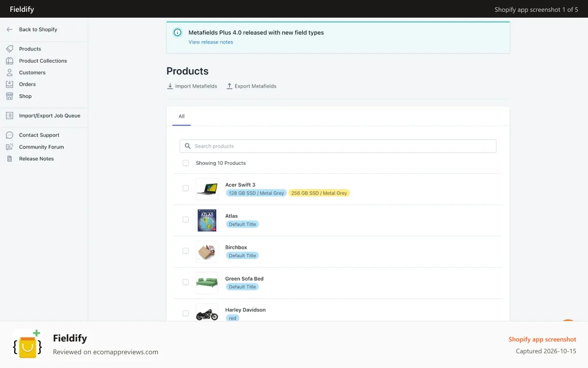Click the back arrow icon beside Back to Shopify
Image resolution: width=588 pixels, height=368 pixels.
tap(9, 29)
